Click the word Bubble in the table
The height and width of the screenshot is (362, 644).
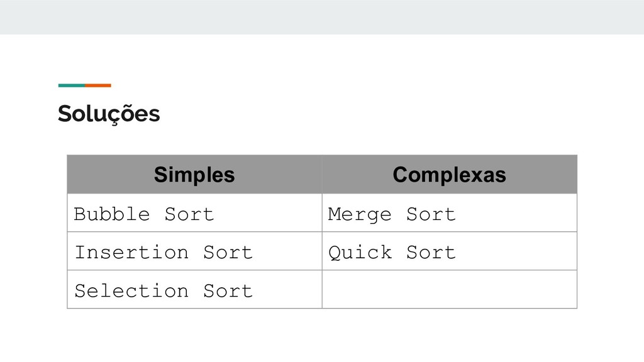[x=112, y=214]
